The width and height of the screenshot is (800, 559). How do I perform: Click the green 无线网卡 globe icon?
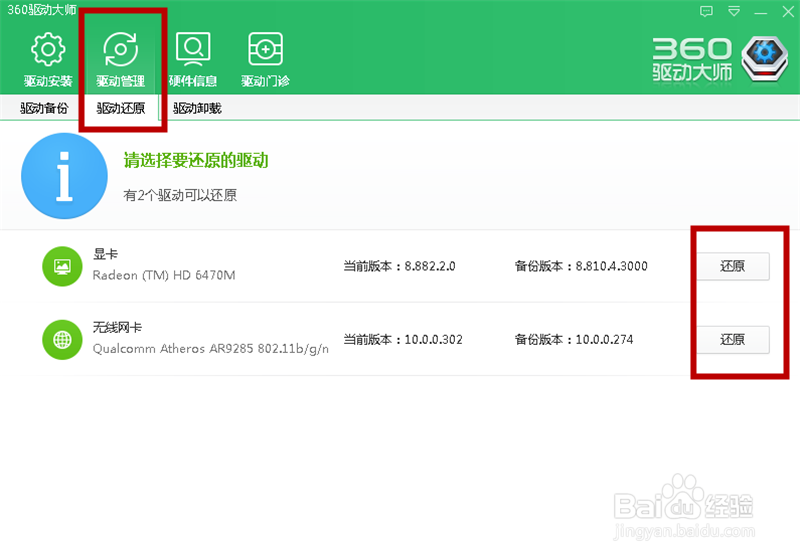62,340
